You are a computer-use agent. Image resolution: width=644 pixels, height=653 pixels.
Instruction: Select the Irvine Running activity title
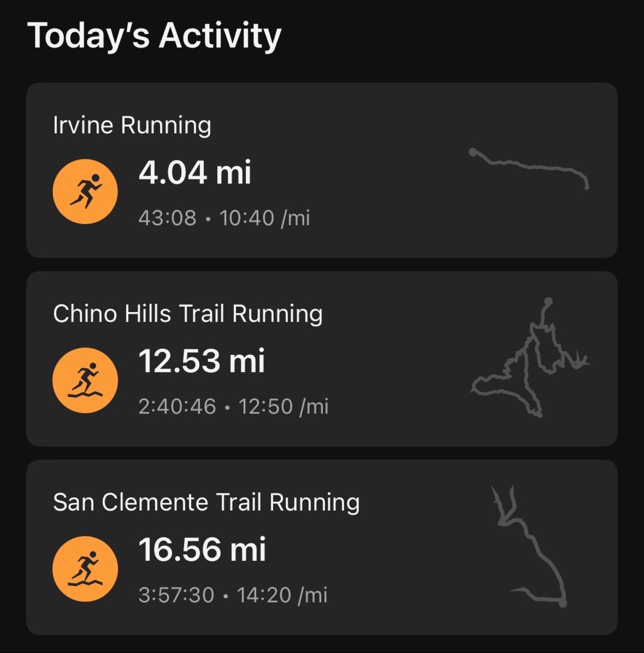132,125
